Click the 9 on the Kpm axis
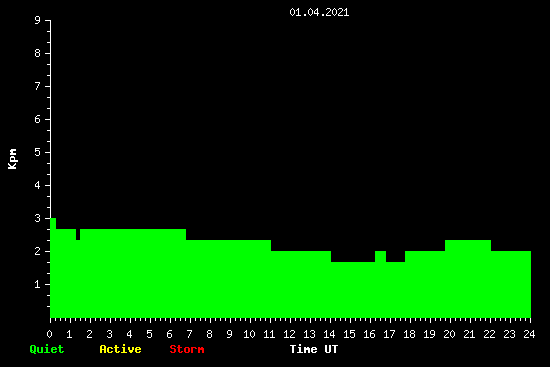 [x=38, y=20]
